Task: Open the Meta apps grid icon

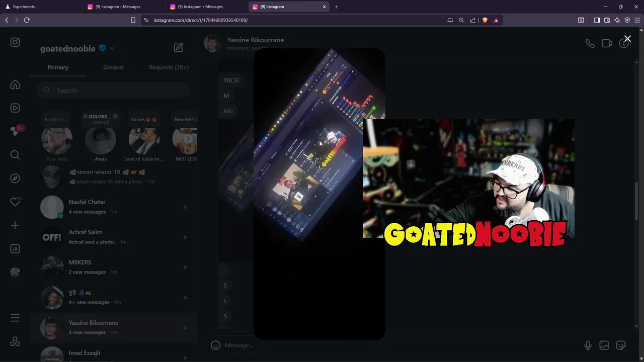Action: pos(15,341)
